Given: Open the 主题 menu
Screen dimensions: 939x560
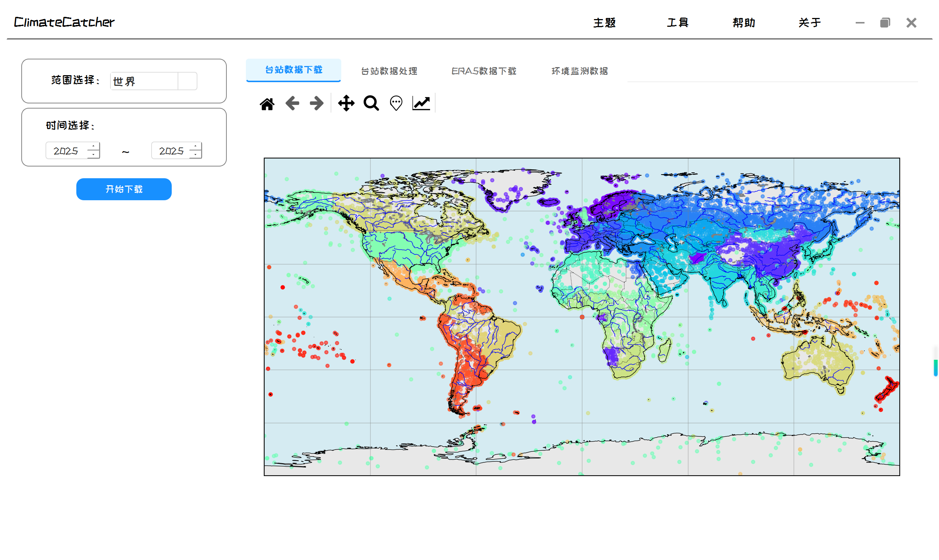Looking at the screenshot, I should [604, 23].
